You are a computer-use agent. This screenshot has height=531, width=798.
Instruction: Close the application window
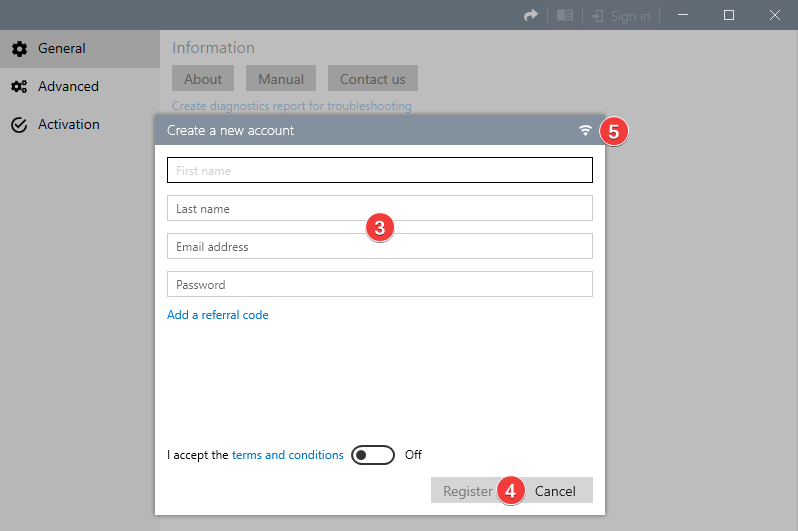(x=775, y=15)
